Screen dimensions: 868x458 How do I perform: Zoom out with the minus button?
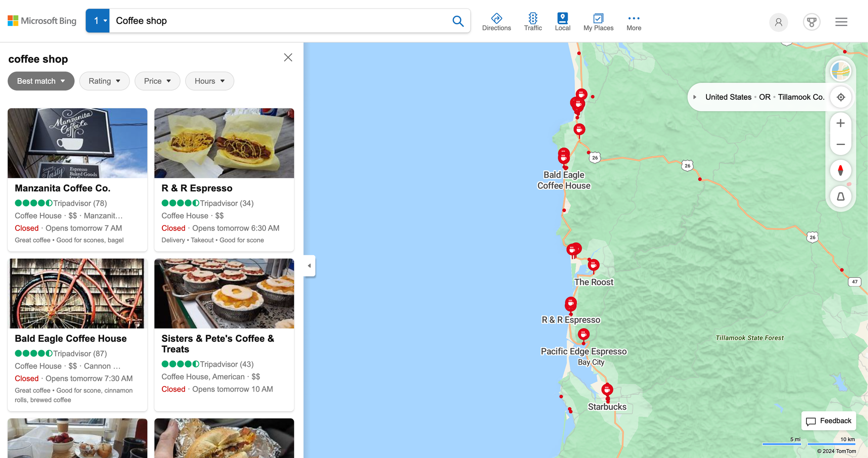click(x=841, y=145)
